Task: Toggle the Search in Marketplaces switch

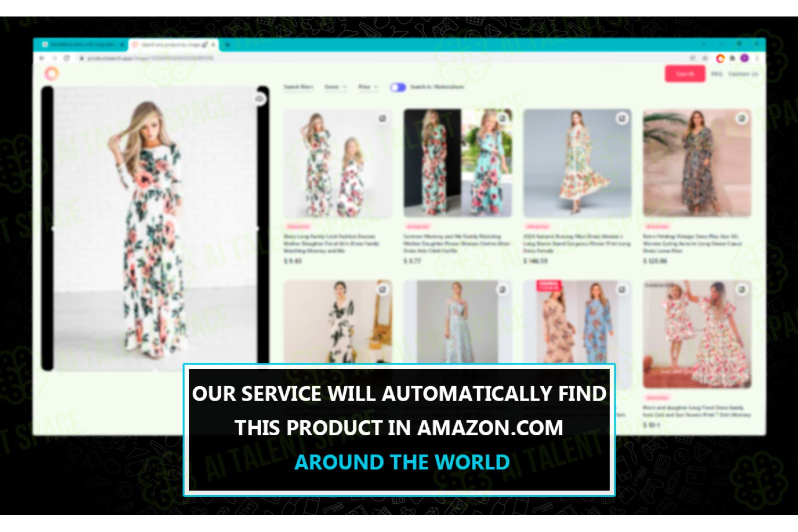Action: click(397, 87)
